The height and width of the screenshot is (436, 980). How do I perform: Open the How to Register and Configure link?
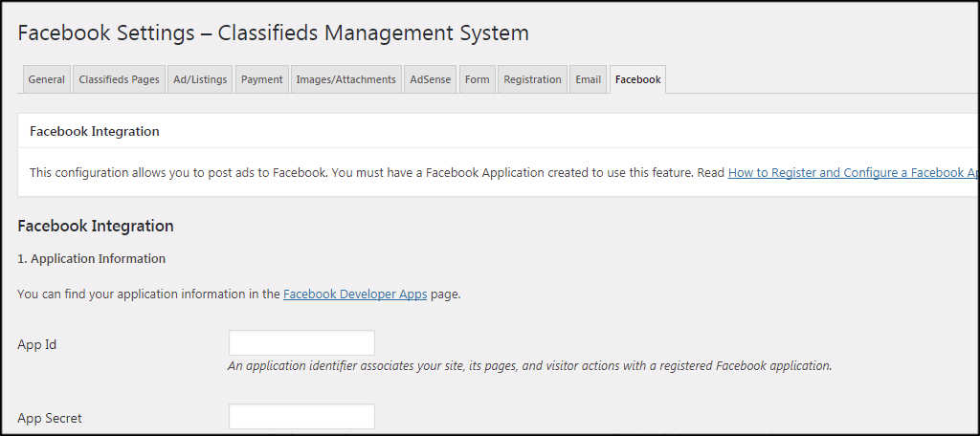point(852,173)
